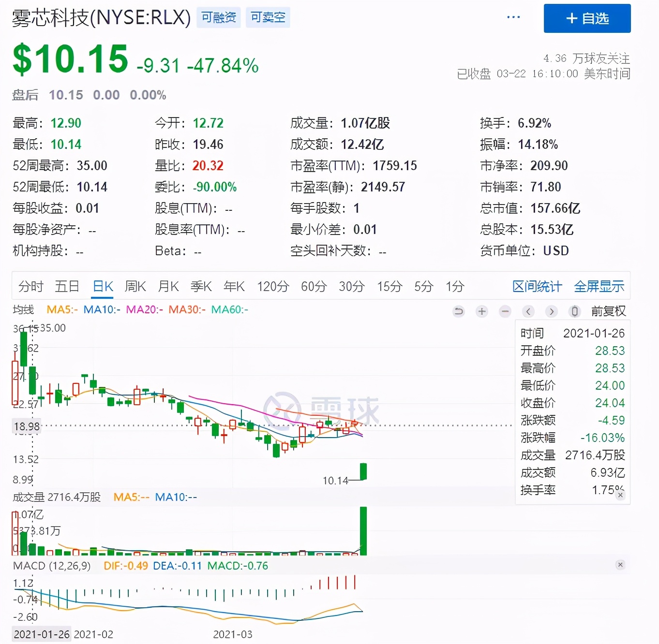This screenshot has width=659, height=644.
Task: Reset the chart view with the undo icon
Action: [459, 311]
